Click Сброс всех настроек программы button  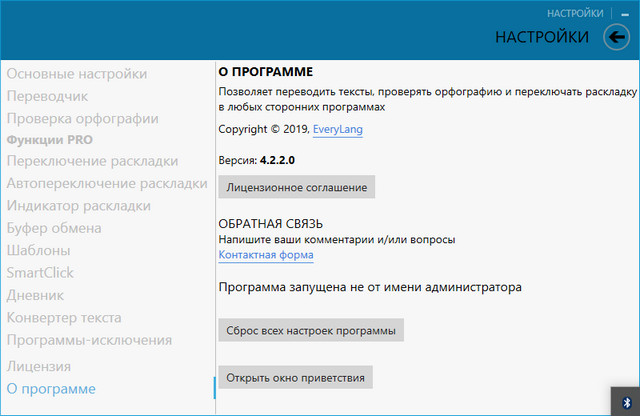point(311,331)
